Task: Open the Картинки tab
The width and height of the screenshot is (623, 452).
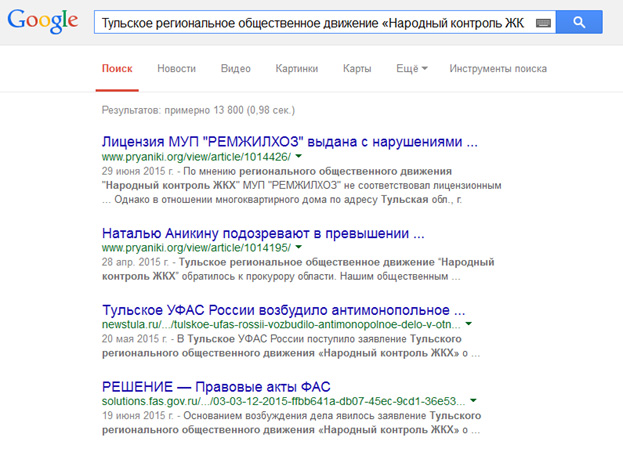Action: [296, 69]
